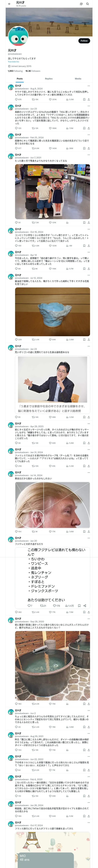Open the 16.3K Followers list
Image resolution: width=98 pixels, height=868 pixels.
pos(33,71)
